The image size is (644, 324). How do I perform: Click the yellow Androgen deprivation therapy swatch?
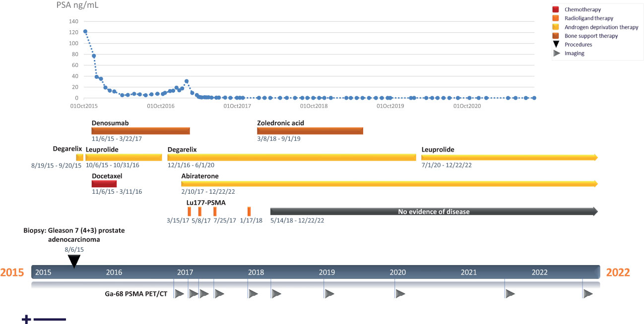click(556, 27)
